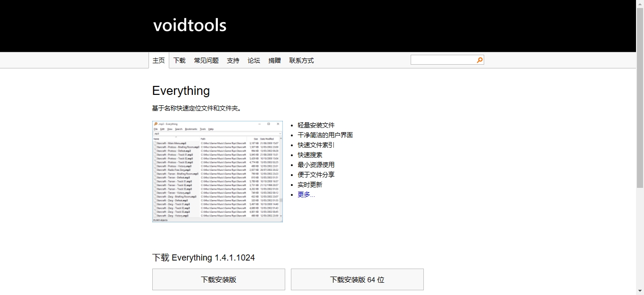
Task: Click the 快速搜索 feature bullet
Action: pyautogui.click(x=310, y=155)
